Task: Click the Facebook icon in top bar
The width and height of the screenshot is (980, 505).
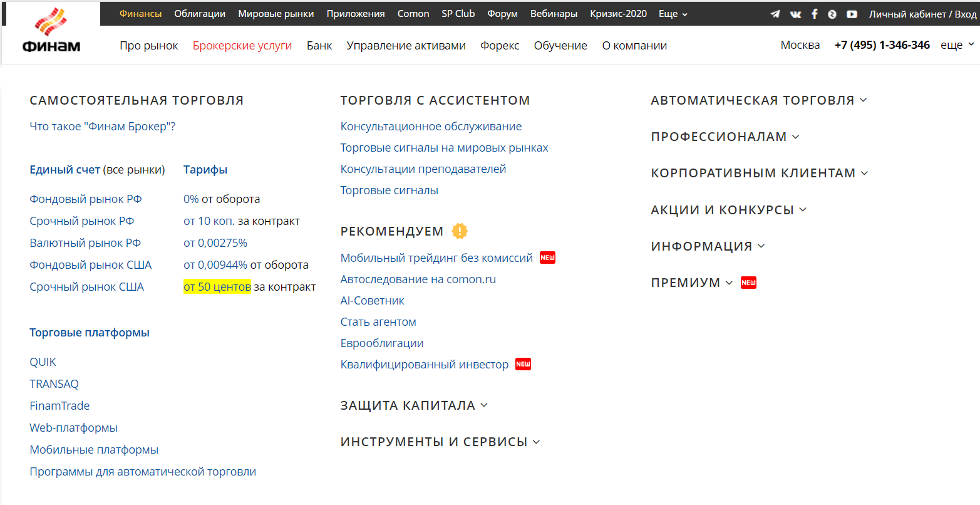Action: (x=814, y=14)
